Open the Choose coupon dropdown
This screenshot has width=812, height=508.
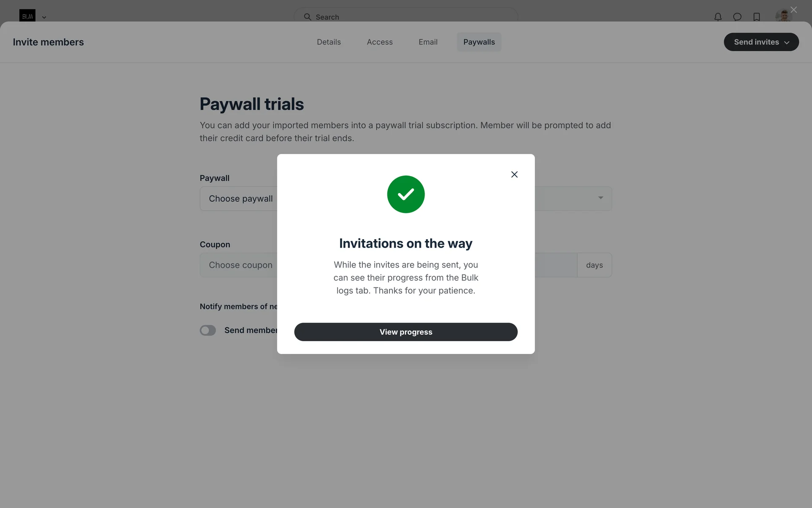coord(238,265)
